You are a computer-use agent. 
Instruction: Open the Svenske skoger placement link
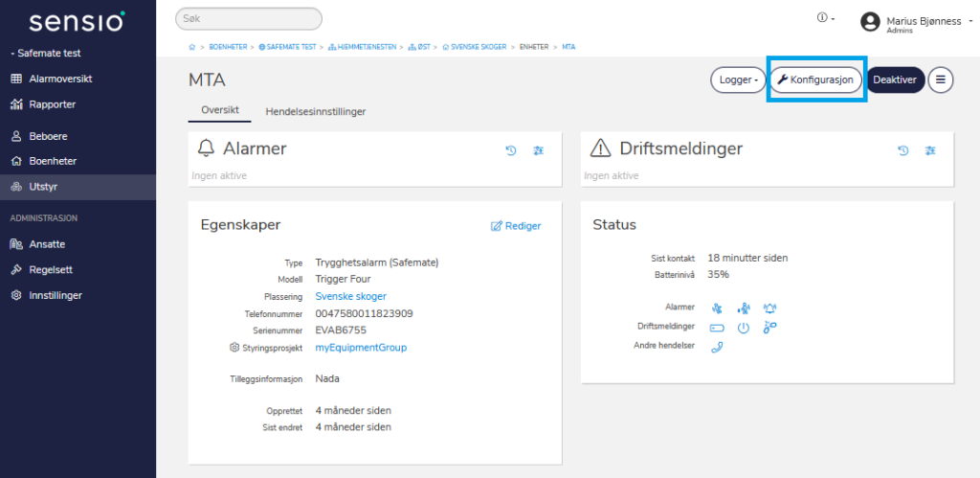pyautogui.click(x=350, y=297)
